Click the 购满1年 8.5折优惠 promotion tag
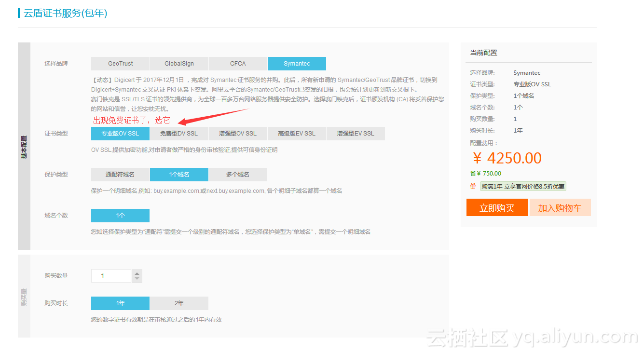This screenshot has width=644, height=353. [523, 186]
